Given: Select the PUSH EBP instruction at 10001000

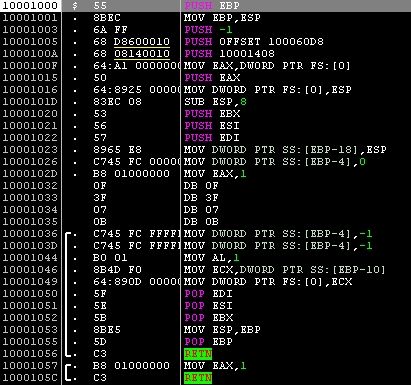Looking at the screenshot, I should tap(212, 6).
